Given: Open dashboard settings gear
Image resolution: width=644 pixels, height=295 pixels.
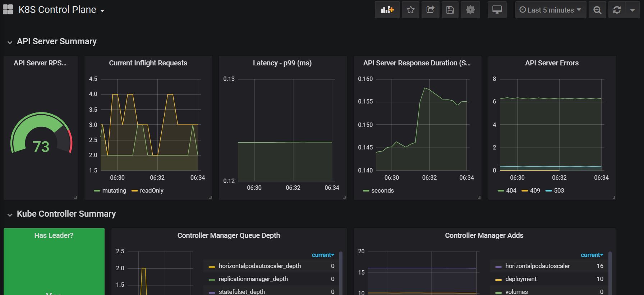Looking at the screenshot, I should [x=470, y=10].
